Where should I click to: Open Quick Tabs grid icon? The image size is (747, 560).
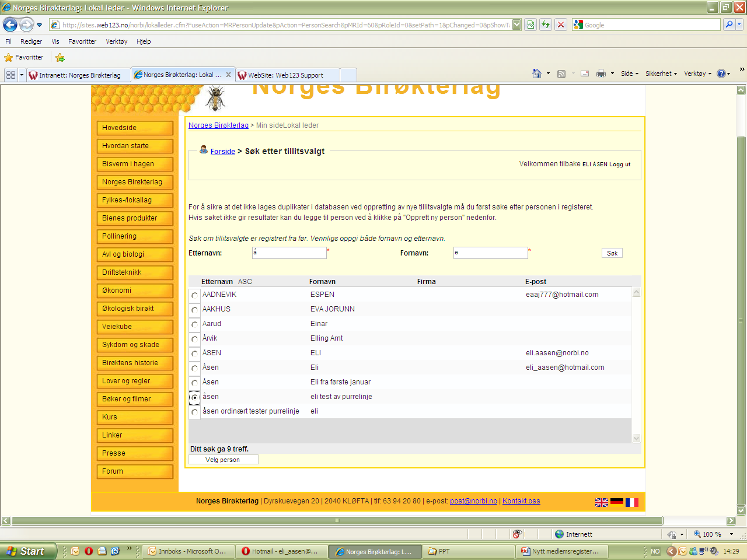coord(11,75)
